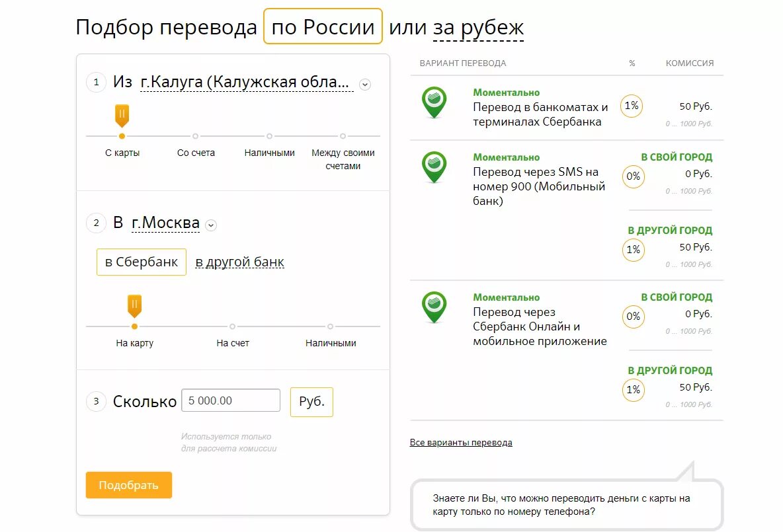Screen dimensions: 783x532
Task: Choose the 'Со счета' source option
Action: 196,153
